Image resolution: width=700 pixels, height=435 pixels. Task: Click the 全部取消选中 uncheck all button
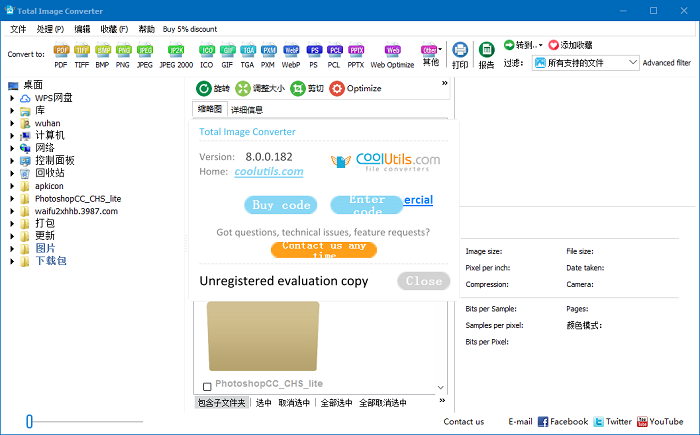click(383, 403)
